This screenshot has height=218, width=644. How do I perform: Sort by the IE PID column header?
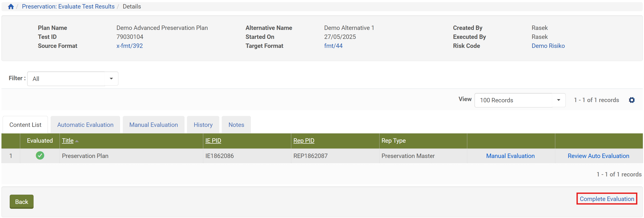tap(213, 140)
